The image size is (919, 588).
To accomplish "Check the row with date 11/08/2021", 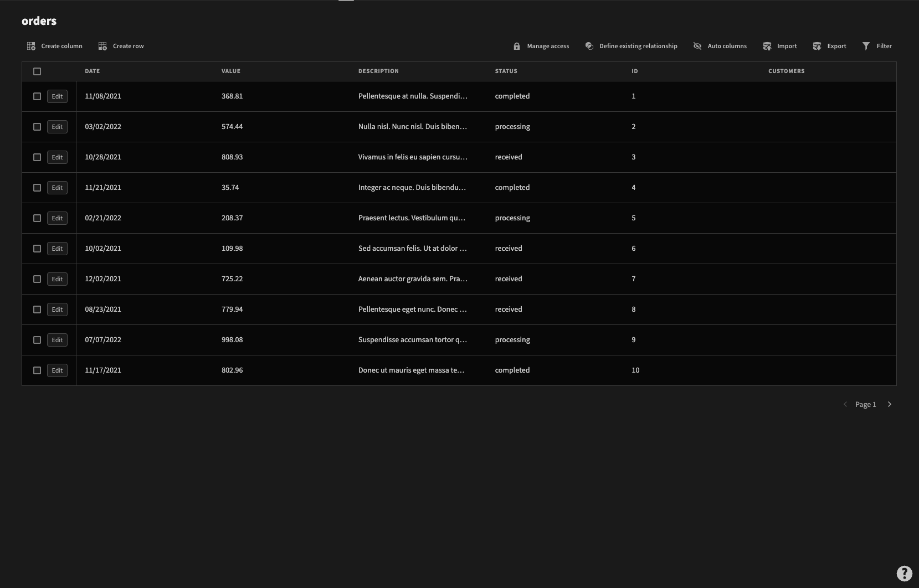I will click(37, 96).
